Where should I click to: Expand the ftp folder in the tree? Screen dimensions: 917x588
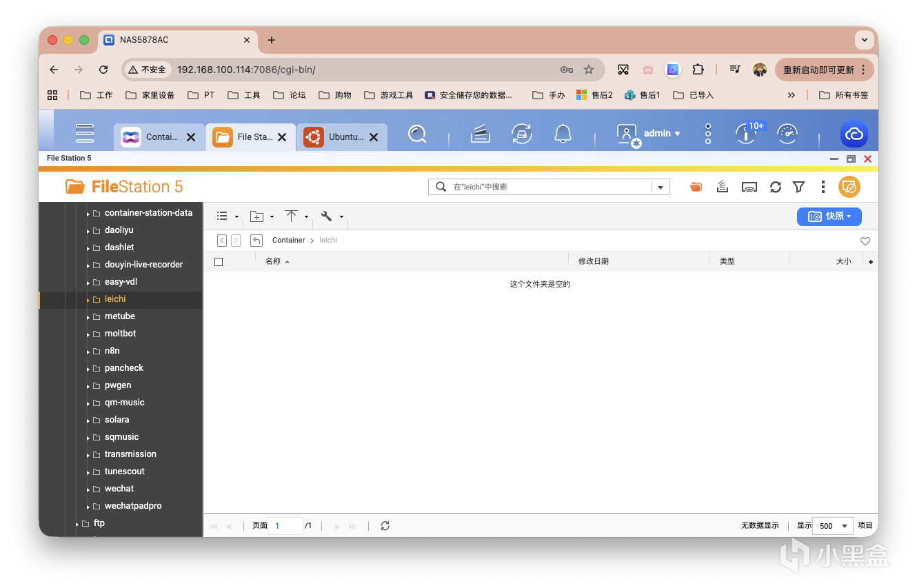click(77, 524)
